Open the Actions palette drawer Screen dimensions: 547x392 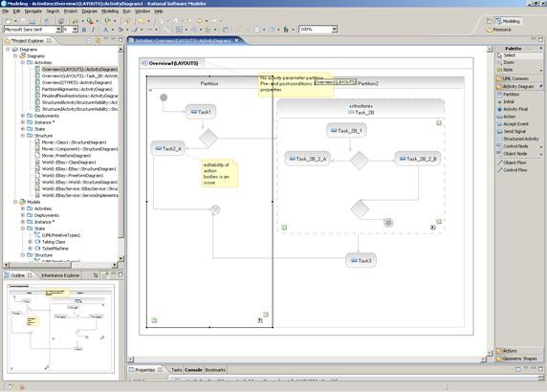pos(518,351)
